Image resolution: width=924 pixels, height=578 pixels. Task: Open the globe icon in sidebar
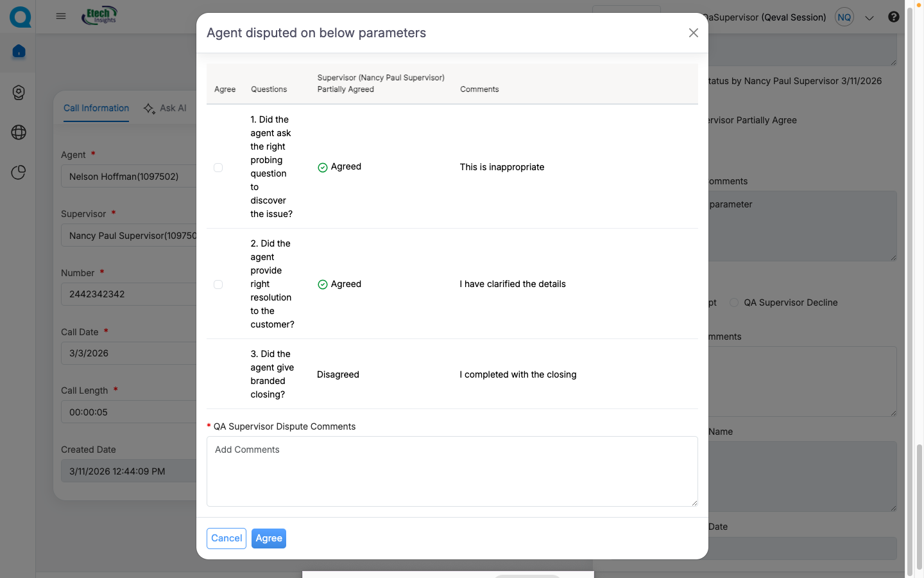(x=19, y=132)
